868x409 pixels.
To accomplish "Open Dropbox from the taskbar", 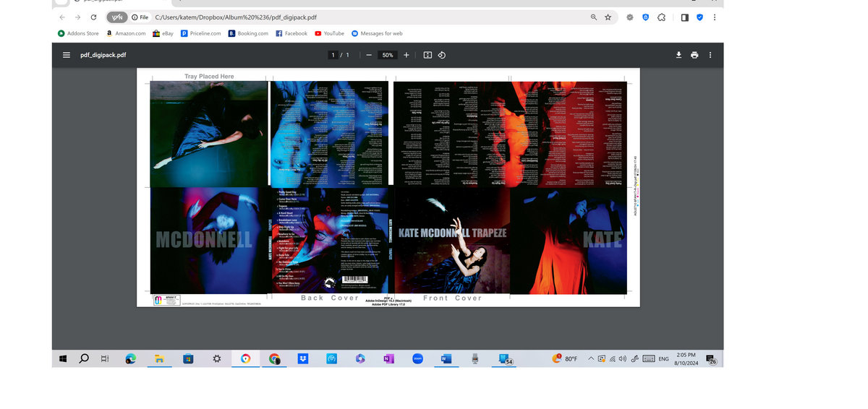I will pyautogui.click(x=302, y=358).
